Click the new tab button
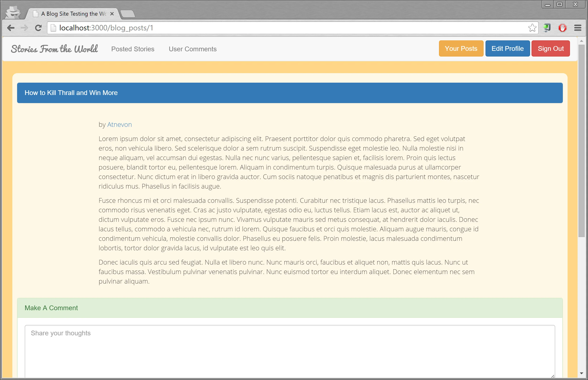The height and width of the screenshot is (380, 588). coord(128,14)
